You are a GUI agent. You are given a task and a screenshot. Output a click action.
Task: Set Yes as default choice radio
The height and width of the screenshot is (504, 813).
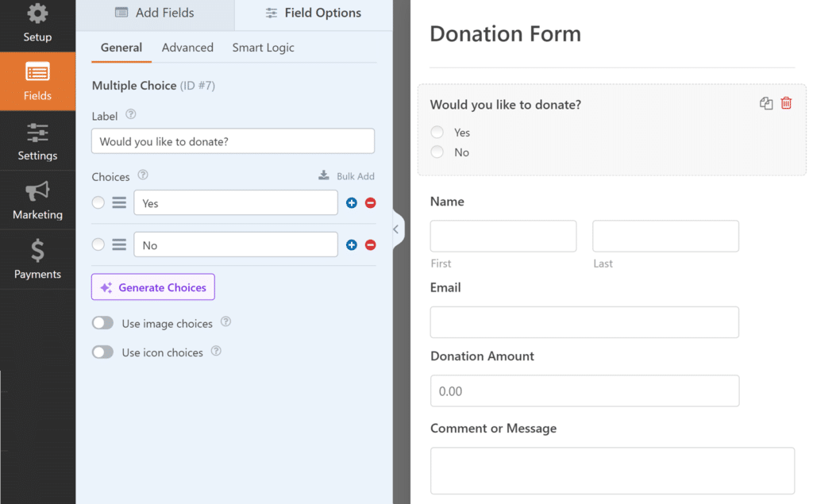pos(98,203)
